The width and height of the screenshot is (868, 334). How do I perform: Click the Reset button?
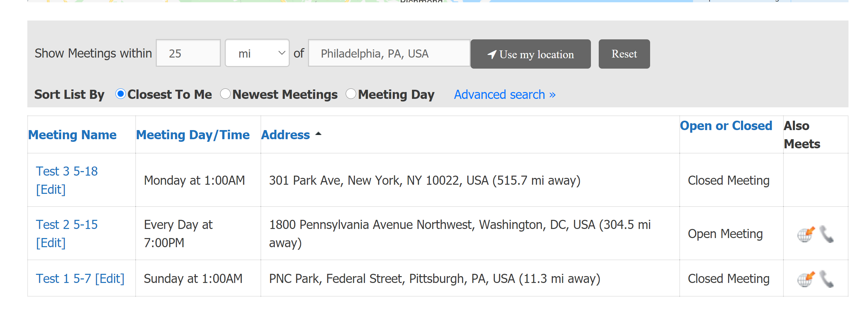pos(624,54)
